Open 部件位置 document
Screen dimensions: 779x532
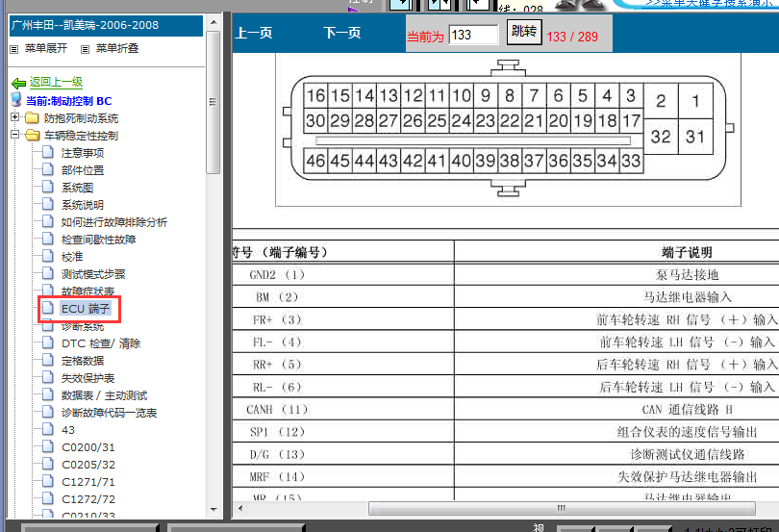pos(83,170)
